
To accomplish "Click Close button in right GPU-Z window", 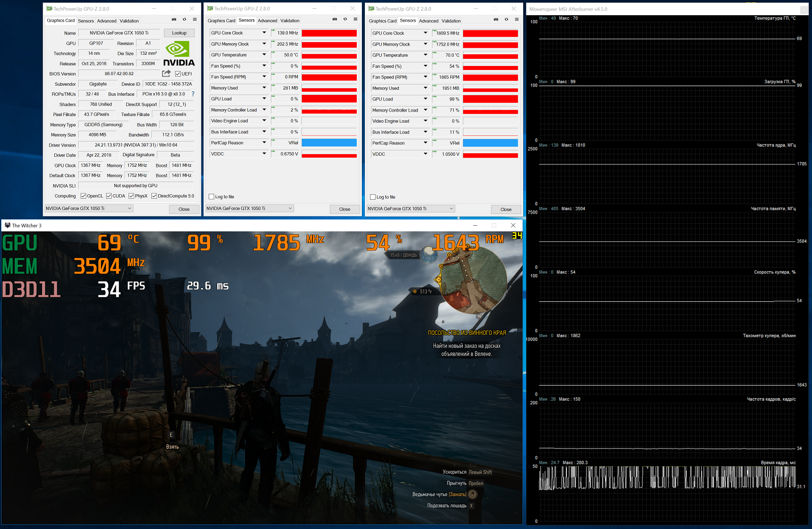I will [x=506, y=209].
